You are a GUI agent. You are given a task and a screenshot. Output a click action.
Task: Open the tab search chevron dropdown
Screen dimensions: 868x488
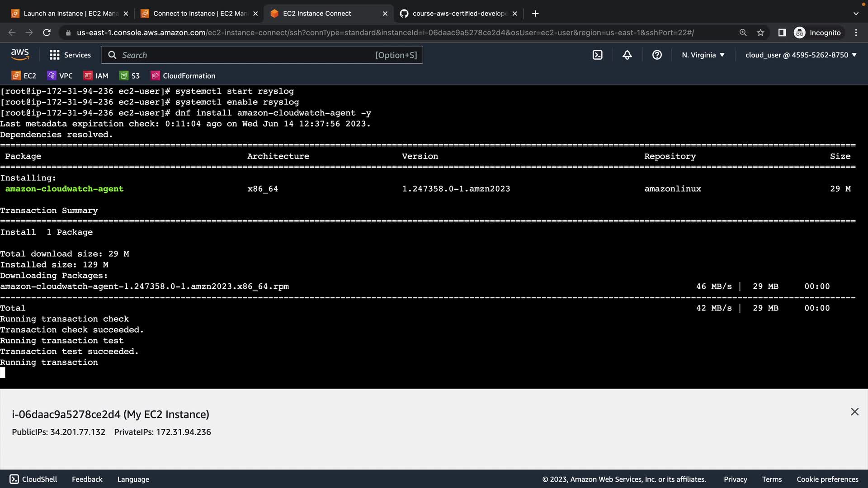pos(855,14)
